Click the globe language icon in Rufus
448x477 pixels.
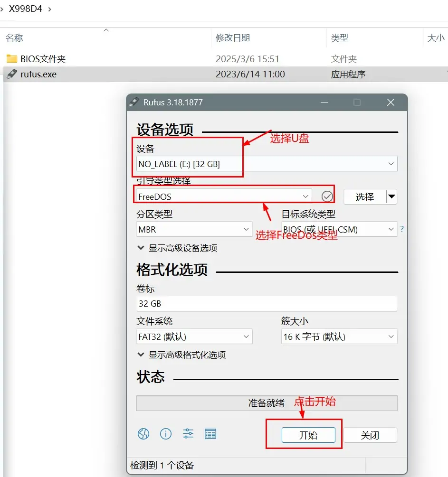(143, 434)
